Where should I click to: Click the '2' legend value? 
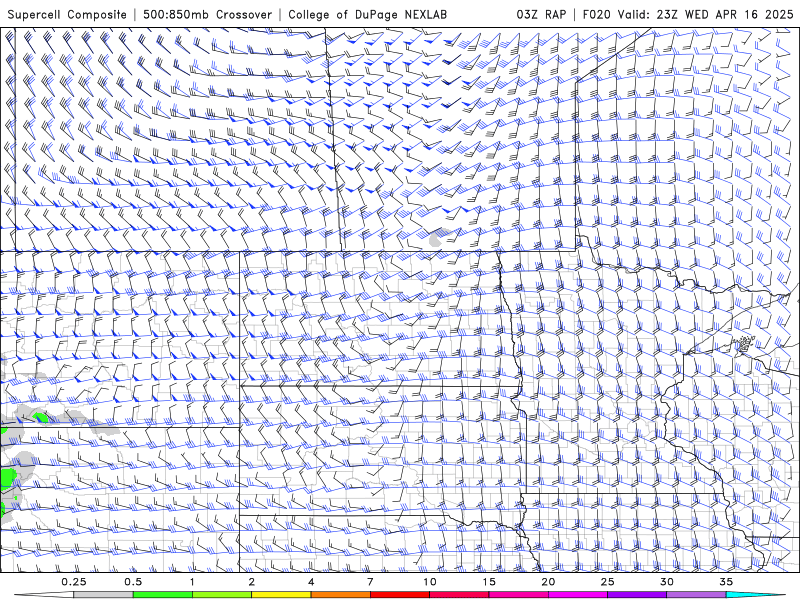(252, 582)
